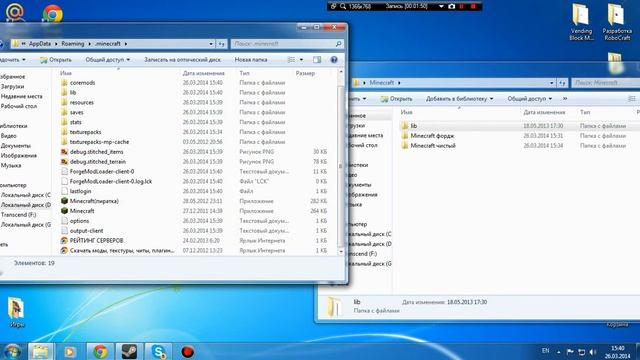Open Steam from taskbar

pos(129,351)
